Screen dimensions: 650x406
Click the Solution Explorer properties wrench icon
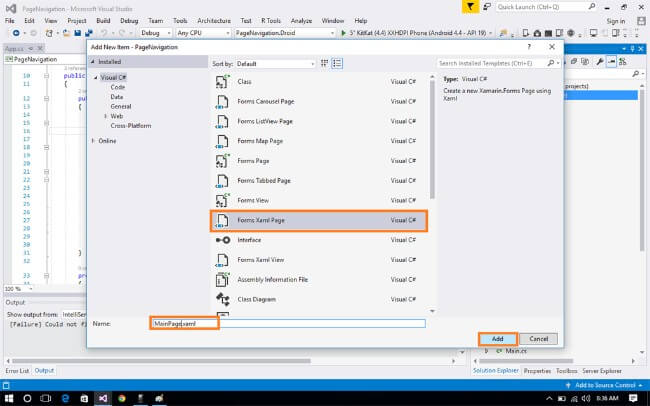(x=600, y=62)
